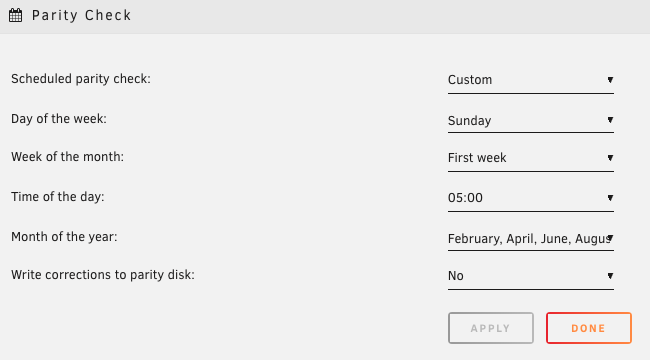
Task: Open Write corrections to parity disk dropdown
Action: tap(531, 276)
